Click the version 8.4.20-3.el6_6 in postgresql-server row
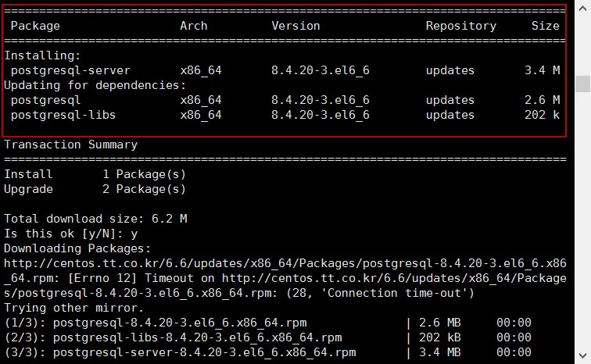Image resolution: width=591 pixels, height=364 pixels. pos(321,70)
